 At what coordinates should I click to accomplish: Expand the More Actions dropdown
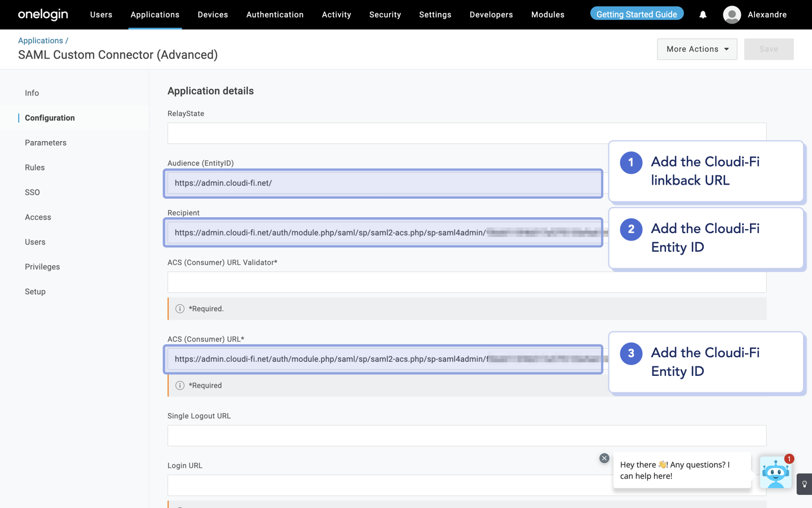(696, 49)
